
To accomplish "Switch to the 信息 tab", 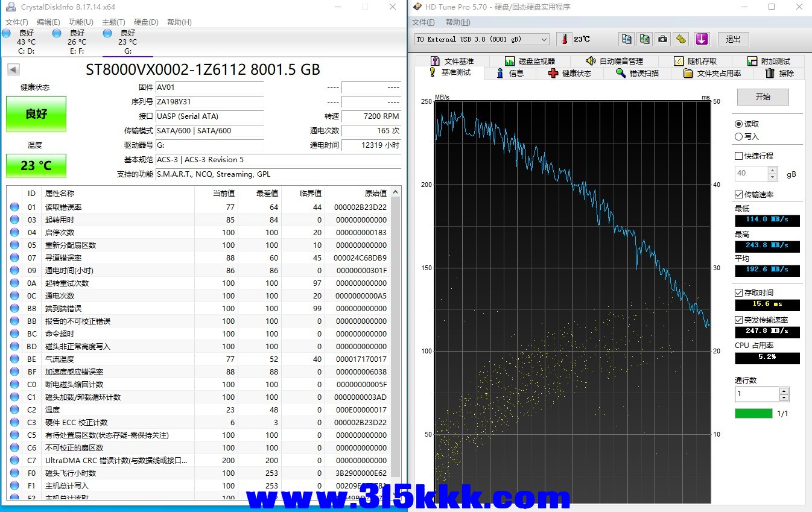I will click(510, 73).
